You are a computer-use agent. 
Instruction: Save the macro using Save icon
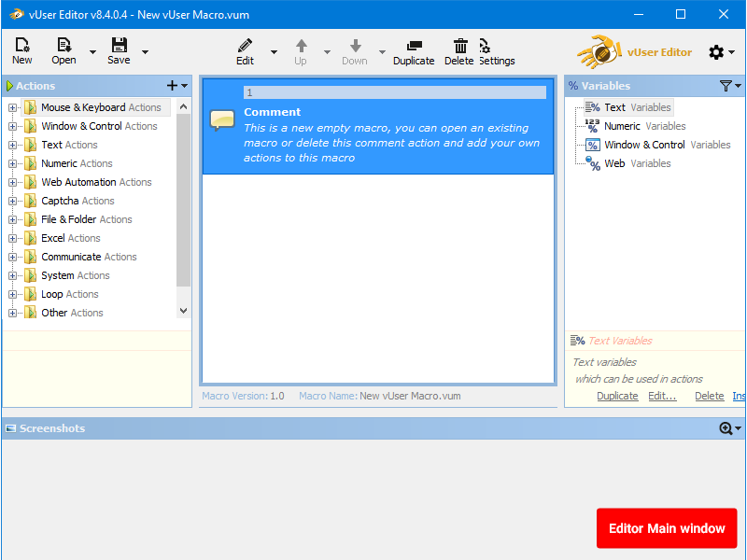point(120,45)
